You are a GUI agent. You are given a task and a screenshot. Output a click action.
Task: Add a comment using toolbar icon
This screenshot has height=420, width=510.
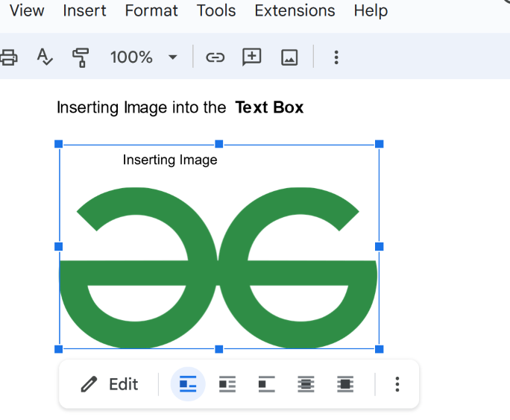(x=252, y=57)
